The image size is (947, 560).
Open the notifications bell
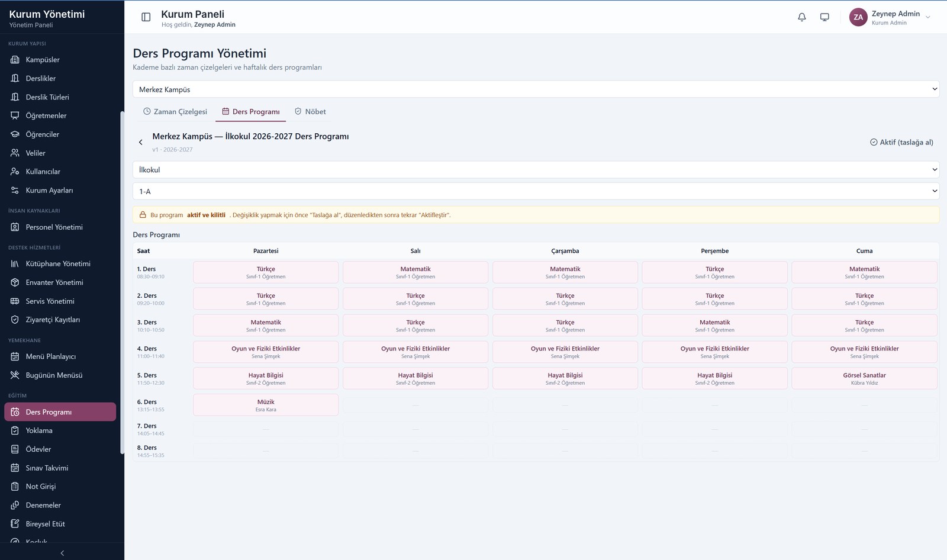pyautogui.click(x=802, y=17)
